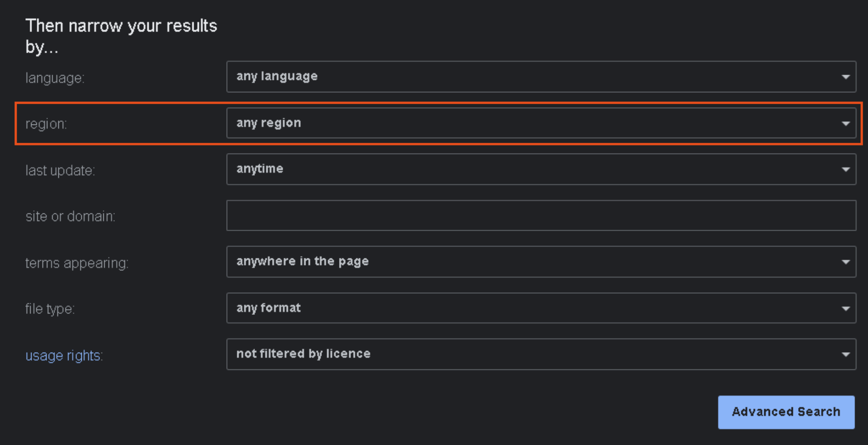Screen dimensions: 868x445
Task: Open the "any format" file type dropdown
Action: (x=540, y=308)
